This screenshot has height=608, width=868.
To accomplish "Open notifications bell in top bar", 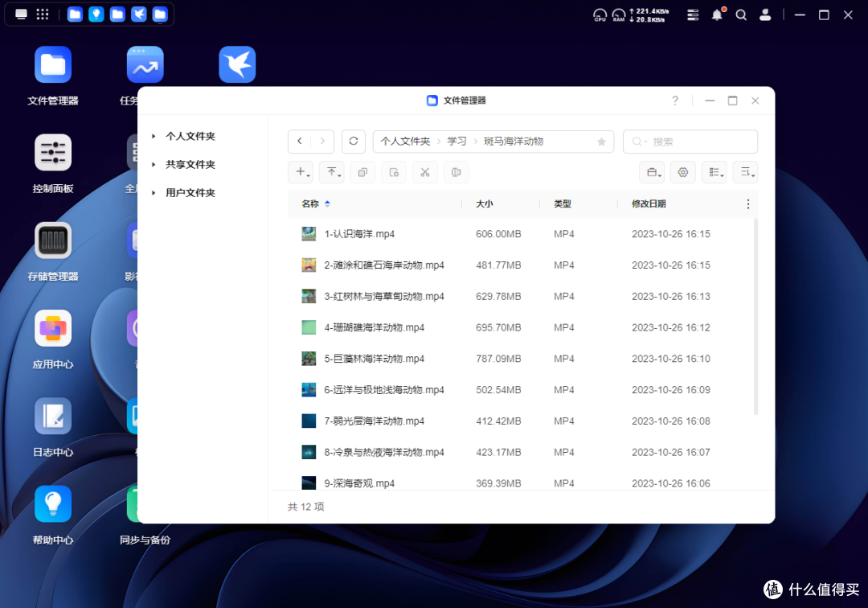I will click(717, 14).
